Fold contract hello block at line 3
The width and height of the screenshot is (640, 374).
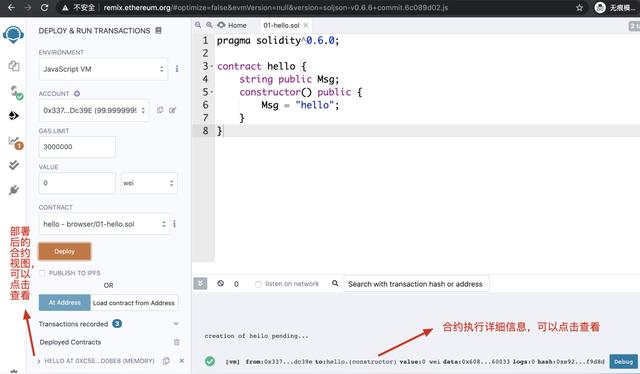[x=212, y=66]
